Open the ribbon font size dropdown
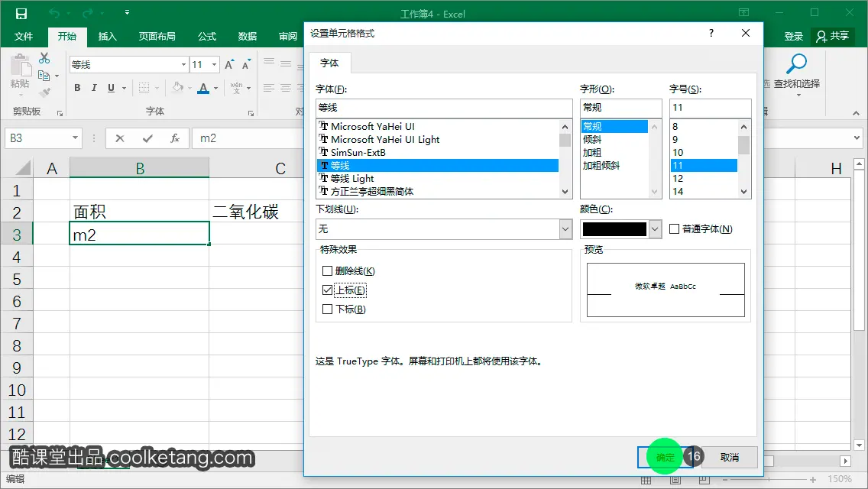The width and height of the screenshot is (868, 489). (x=214, y=65)
